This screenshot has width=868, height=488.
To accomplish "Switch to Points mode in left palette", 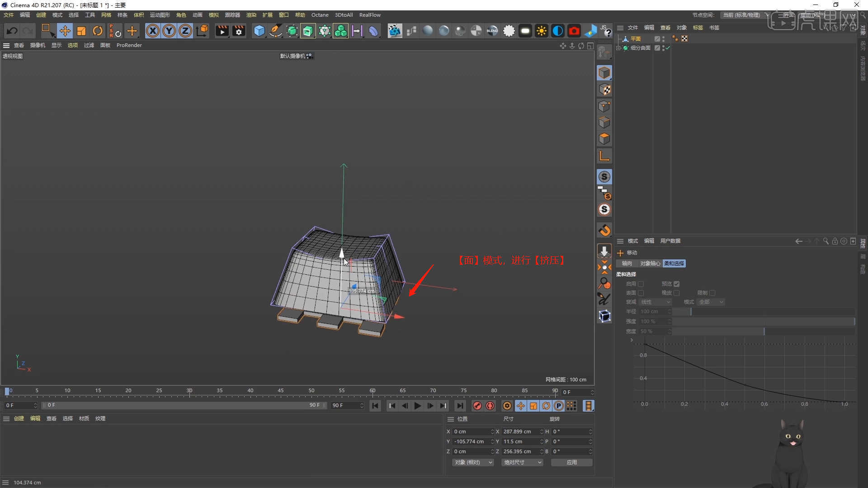I will (x=604, y=106).
